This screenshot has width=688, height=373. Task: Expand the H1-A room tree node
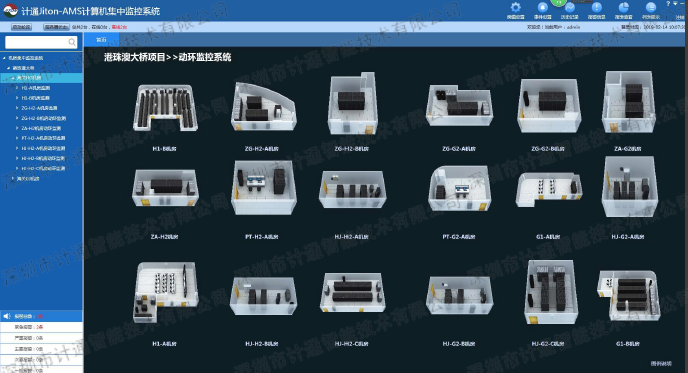pyautogui.click(x=17, y=88)
